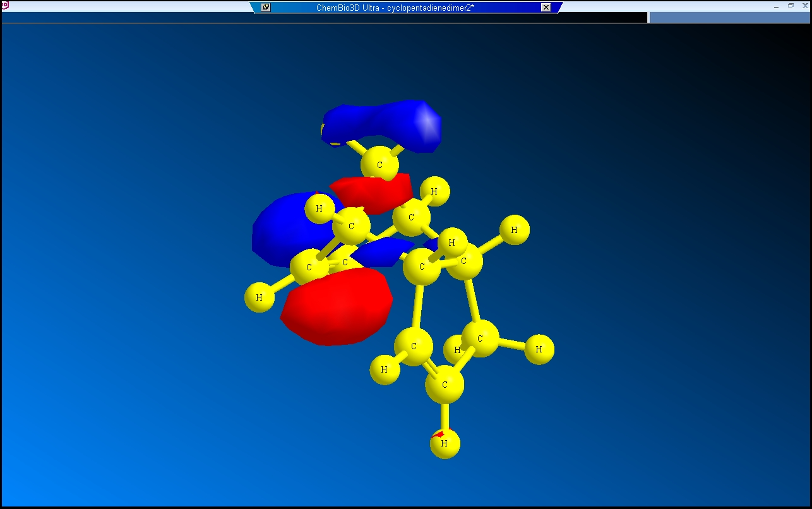The height and width of the screenshot is (509, 812).
Task: Select the topmost carbon atom below blue lobe
Action: coord(379,165)
